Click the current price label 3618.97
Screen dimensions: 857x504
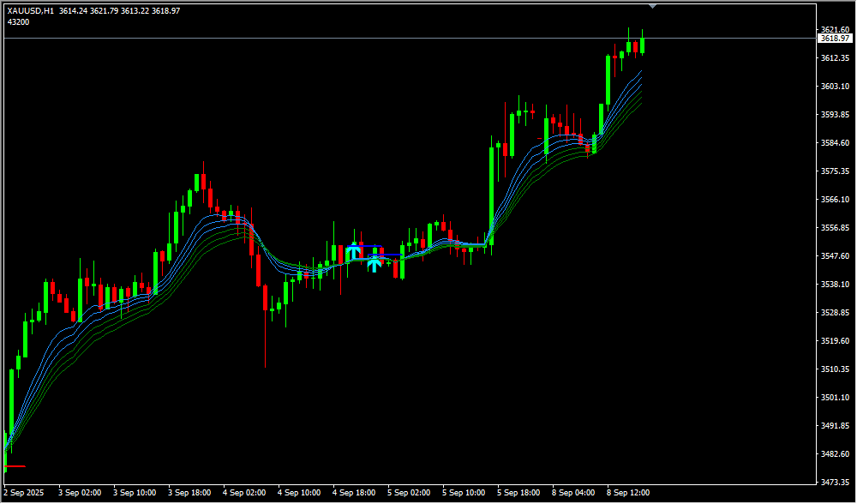(x=834, y=39)
